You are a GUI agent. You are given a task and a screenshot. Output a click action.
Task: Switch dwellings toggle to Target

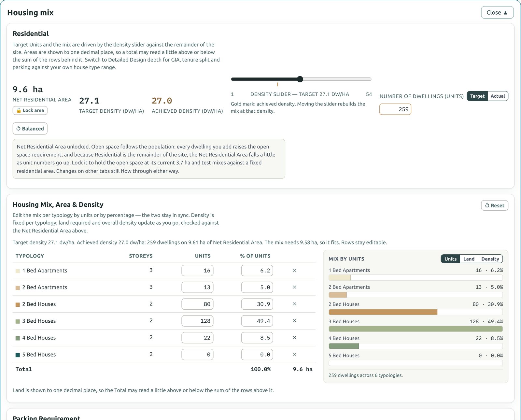[x=477, y=96]
